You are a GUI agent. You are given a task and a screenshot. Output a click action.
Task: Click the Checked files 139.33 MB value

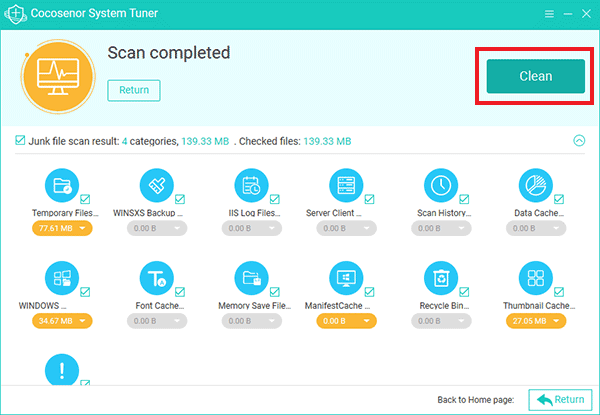[327, 142]
